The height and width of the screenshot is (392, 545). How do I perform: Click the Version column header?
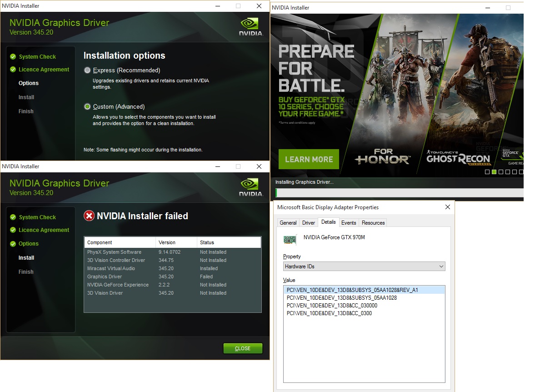click(176, 242)
